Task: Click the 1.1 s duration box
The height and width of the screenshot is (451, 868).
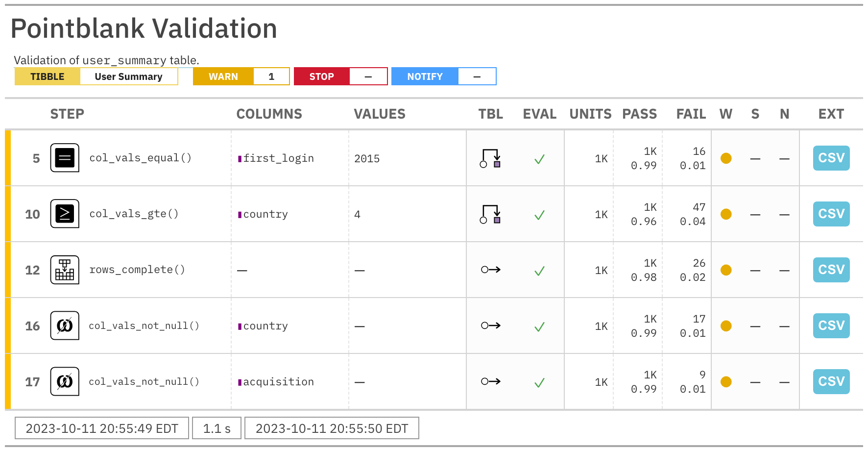Action: coord(217,428)
